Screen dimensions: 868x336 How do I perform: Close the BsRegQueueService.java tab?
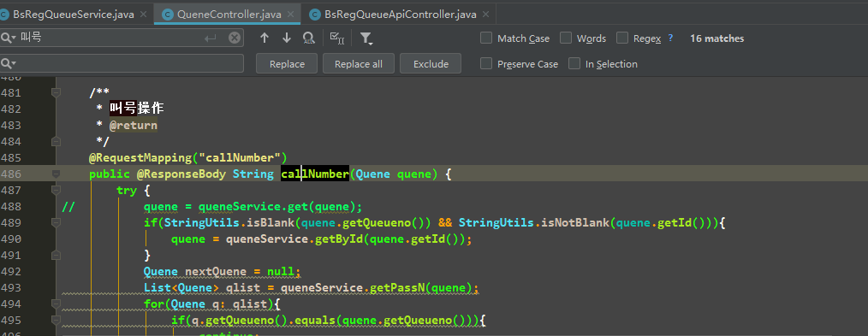pyautogui.click(x=144, y=15)
